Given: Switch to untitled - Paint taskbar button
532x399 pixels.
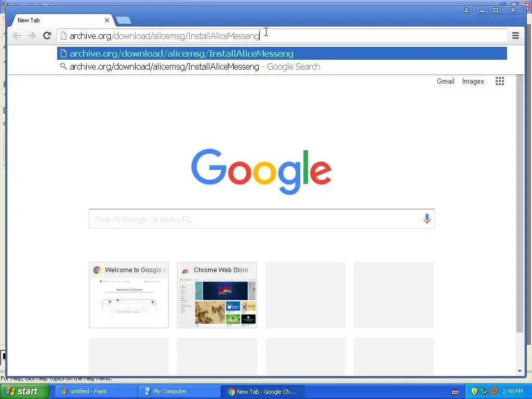Looking at the screenshot, I should (96, 392).
